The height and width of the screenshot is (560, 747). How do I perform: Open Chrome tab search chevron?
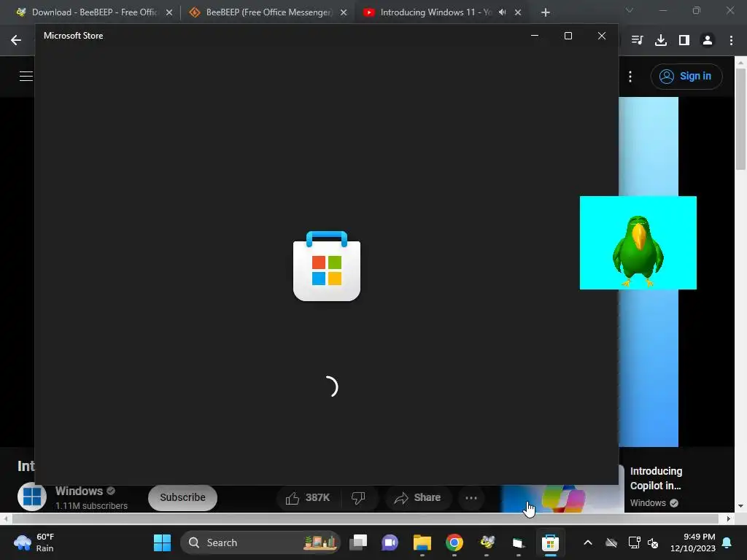click(x=630, y=10)
